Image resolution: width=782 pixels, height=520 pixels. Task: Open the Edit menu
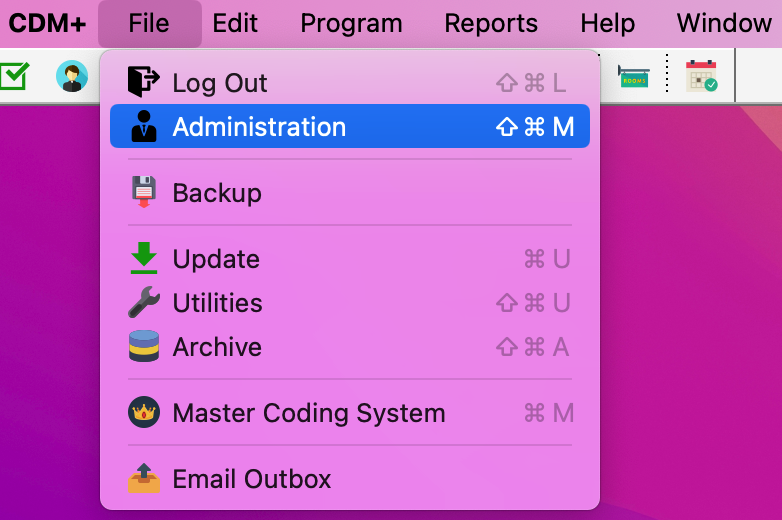coord(236,23)
